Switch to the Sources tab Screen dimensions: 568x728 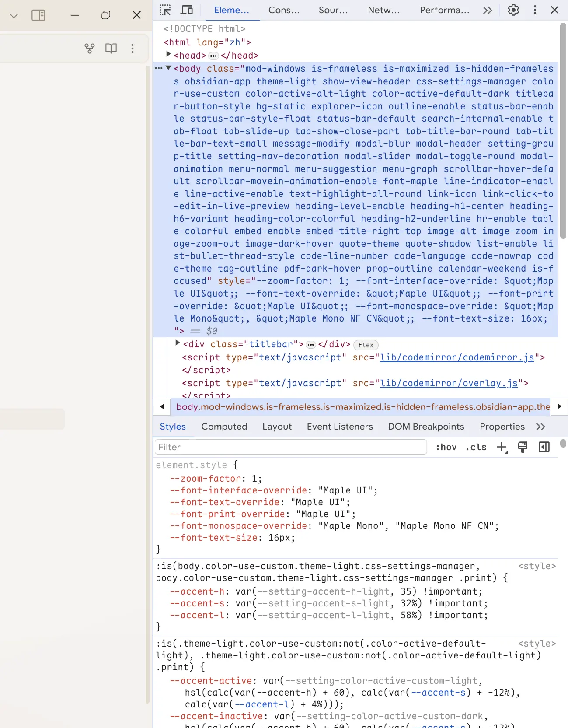(333, 10)
